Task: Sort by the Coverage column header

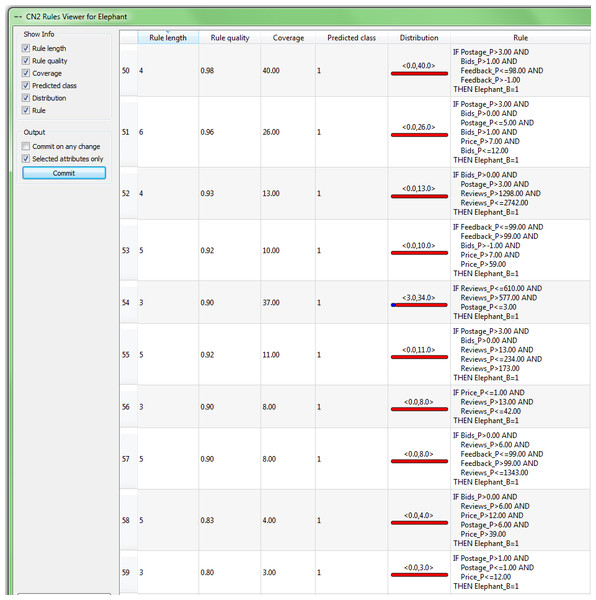Action: (x=288, y=38)
